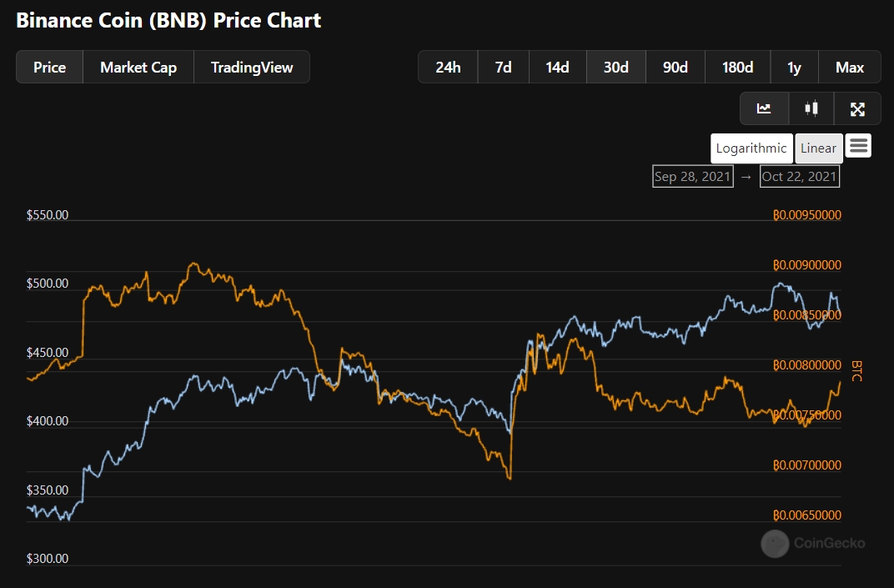Click the ₿0.00900000 axis label

click(806, 265)
